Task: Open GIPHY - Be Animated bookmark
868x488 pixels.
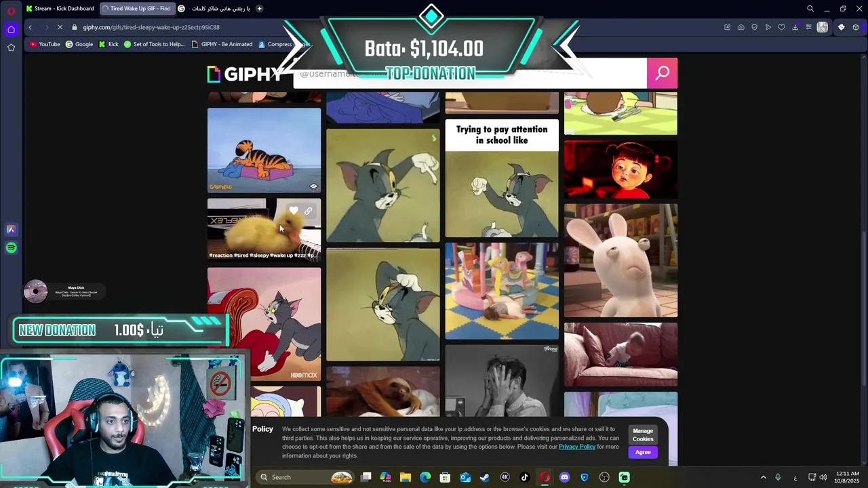Action: tap(222, 44)
